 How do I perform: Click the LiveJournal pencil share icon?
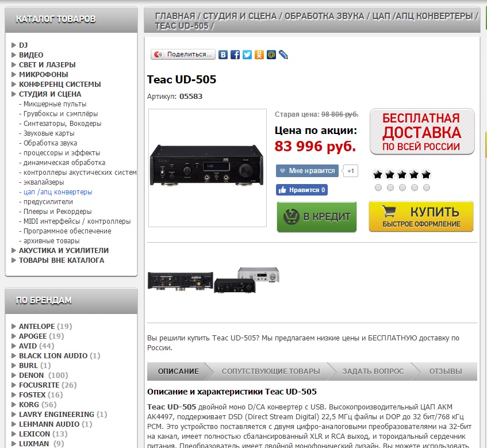point(283,55)
